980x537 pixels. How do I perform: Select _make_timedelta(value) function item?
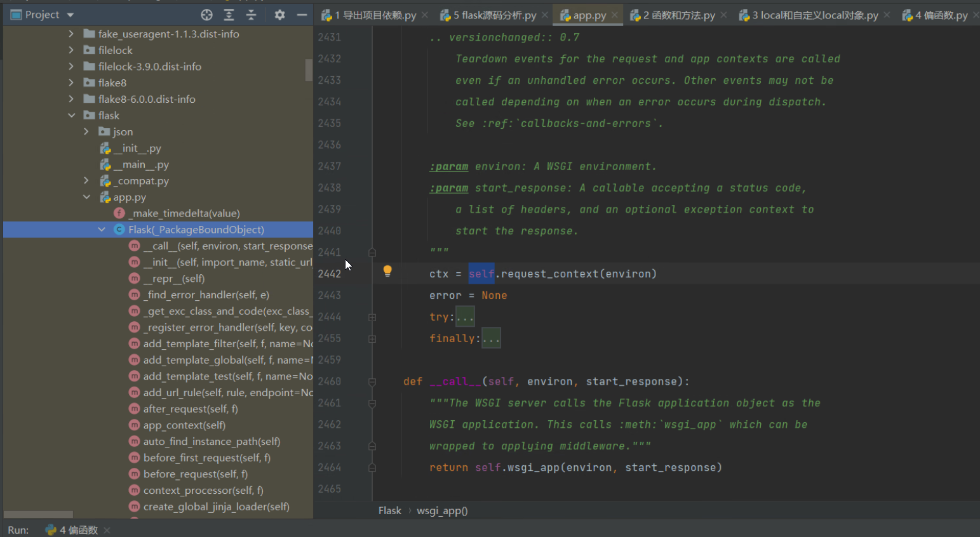tap(177, 213)
